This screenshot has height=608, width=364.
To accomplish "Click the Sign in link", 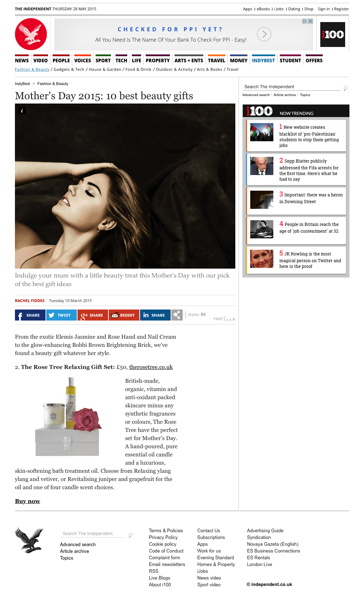I will [x=323, y=9].
